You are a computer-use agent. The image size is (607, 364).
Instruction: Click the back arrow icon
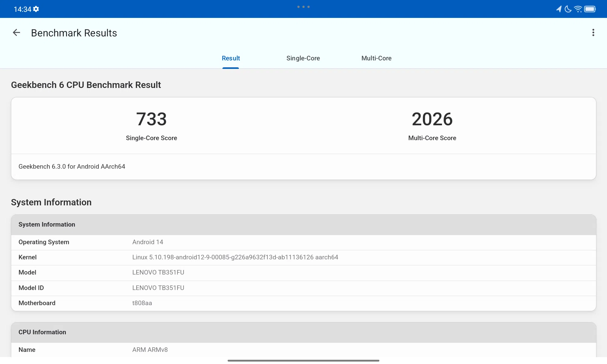[16, 32]
